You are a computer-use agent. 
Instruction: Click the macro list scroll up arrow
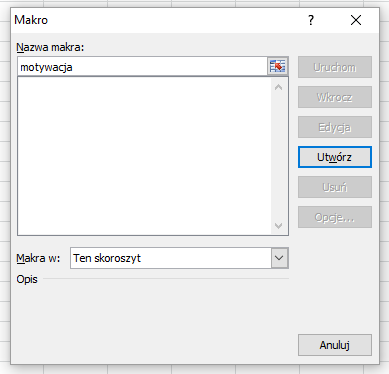279,88
